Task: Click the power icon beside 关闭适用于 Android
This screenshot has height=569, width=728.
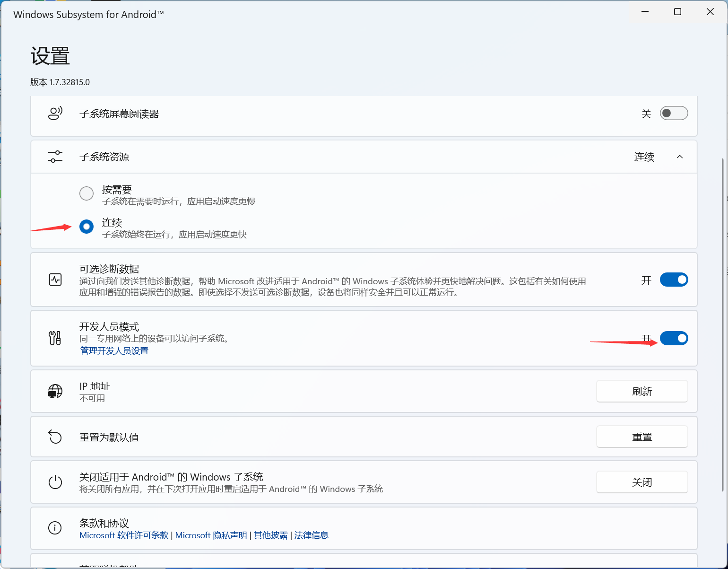Action: [x=55, y=482]
